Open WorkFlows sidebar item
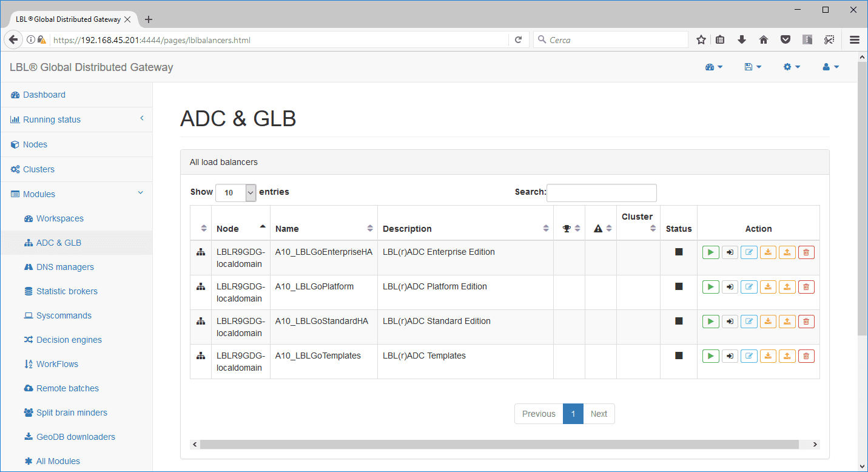The width and height of the screenshot is (868, 472). 76,364
